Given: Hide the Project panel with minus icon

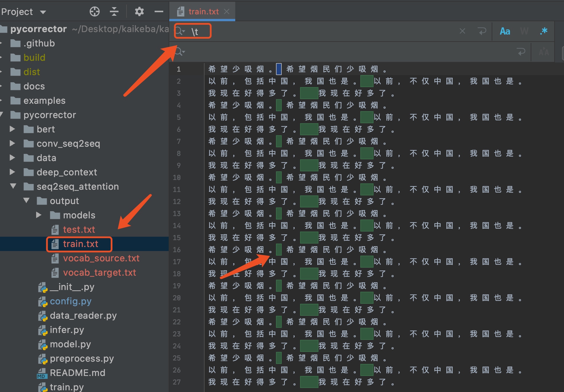Looking at the screenshot, I should (159, 11).
